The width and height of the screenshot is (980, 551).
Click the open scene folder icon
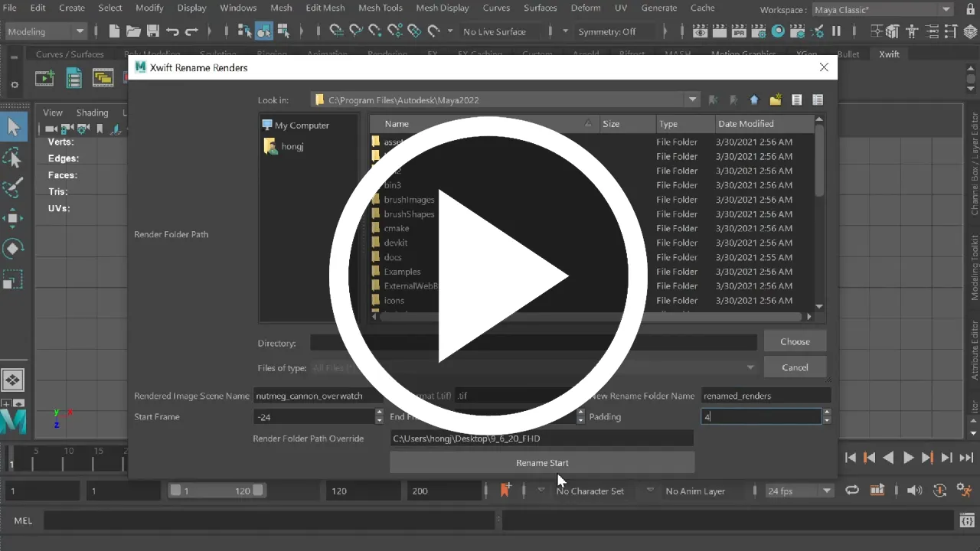133,31
